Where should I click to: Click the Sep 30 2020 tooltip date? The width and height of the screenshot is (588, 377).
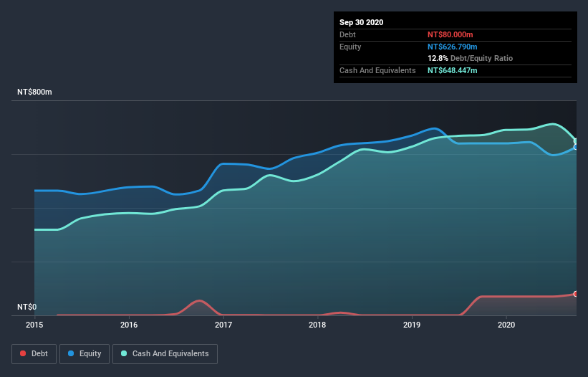tap(362, 22)
